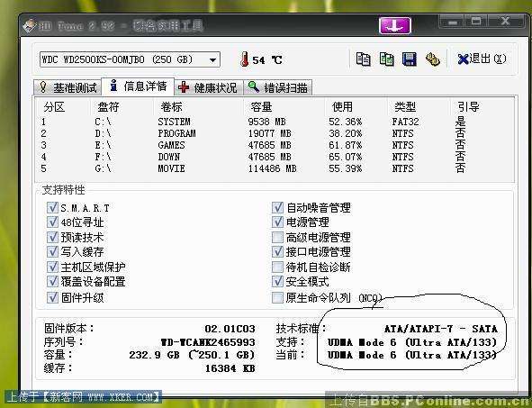Open the options tools icon

(433, 59)
